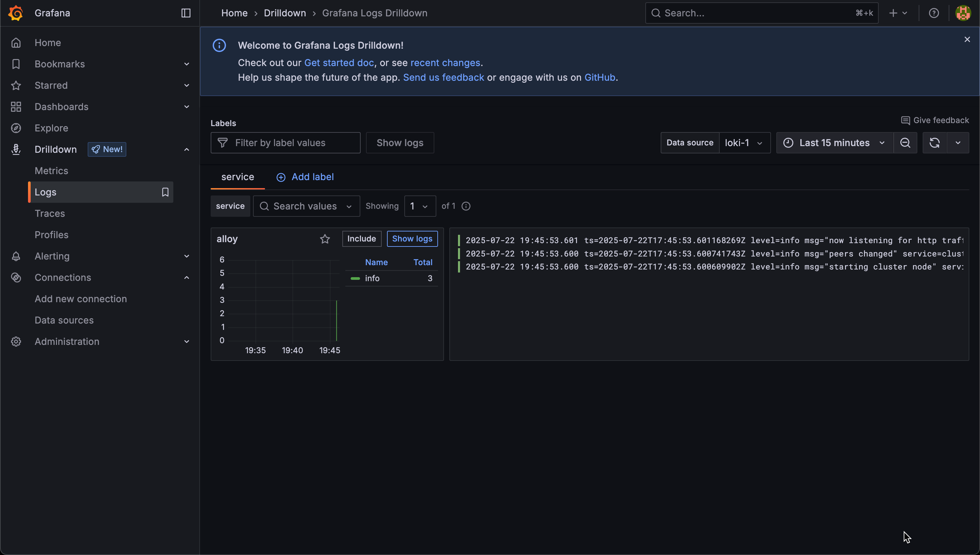Expand the Administration section chevron
980x555 pixels.
click(x=187, y=342)
